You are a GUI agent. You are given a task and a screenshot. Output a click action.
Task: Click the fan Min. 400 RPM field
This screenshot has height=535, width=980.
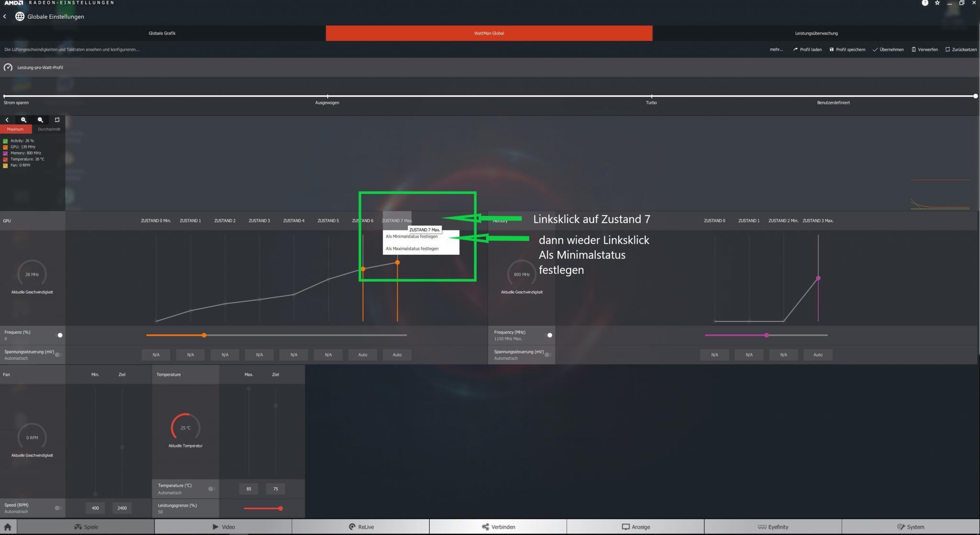click(x=95, y=508)
